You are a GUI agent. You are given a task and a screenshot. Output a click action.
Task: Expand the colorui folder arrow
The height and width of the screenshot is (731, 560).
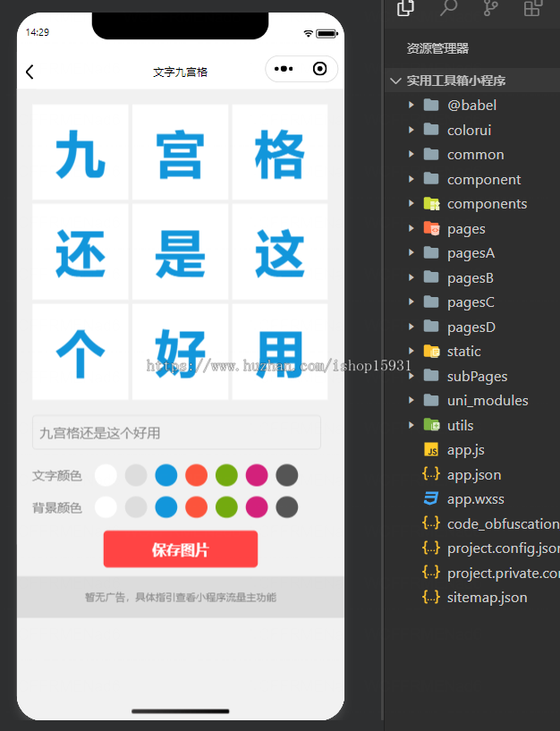[x=411, y=130]
